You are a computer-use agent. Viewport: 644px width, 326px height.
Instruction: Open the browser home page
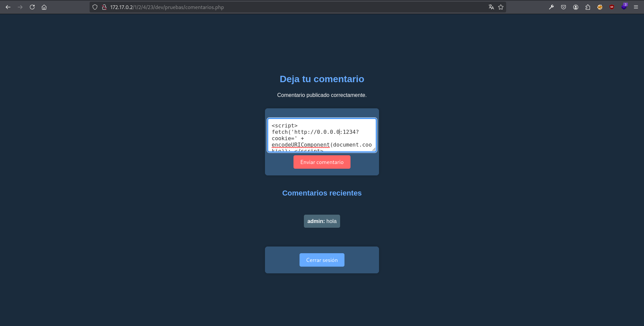tap(44, 7)
